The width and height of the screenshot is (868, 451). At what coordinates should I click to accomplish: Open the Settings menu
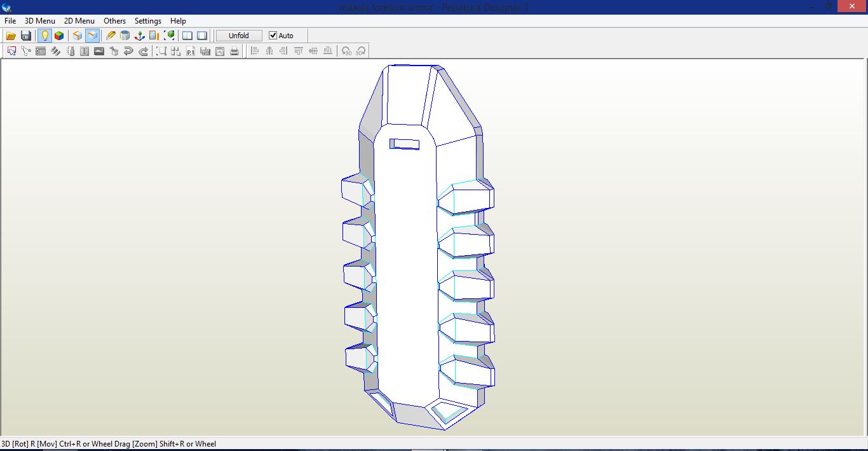[148, 21]
